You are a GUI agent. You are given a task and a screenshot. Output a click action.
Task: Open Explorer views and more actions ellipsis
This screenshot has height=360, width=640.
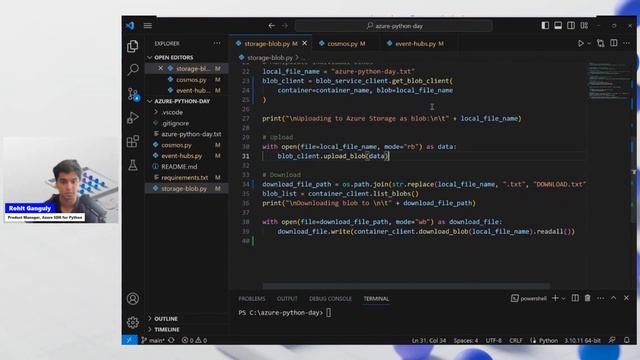point(217,43)
